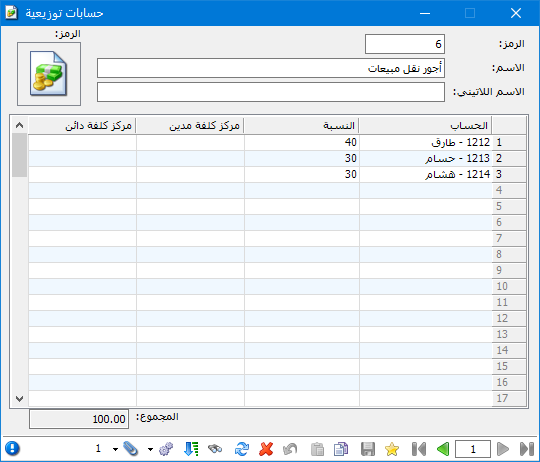Image resolution: width=540 pixels, height=462 pixels.
Task: Click the blue info icon in bottom bar
Action: point(12,449)
